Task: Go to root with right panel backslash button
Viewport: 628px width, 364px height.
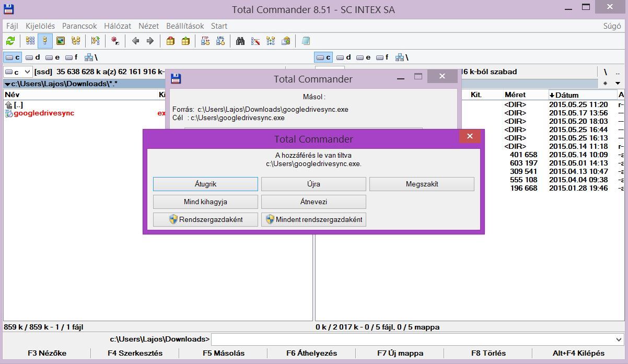Action: click(x=606, y=72)
